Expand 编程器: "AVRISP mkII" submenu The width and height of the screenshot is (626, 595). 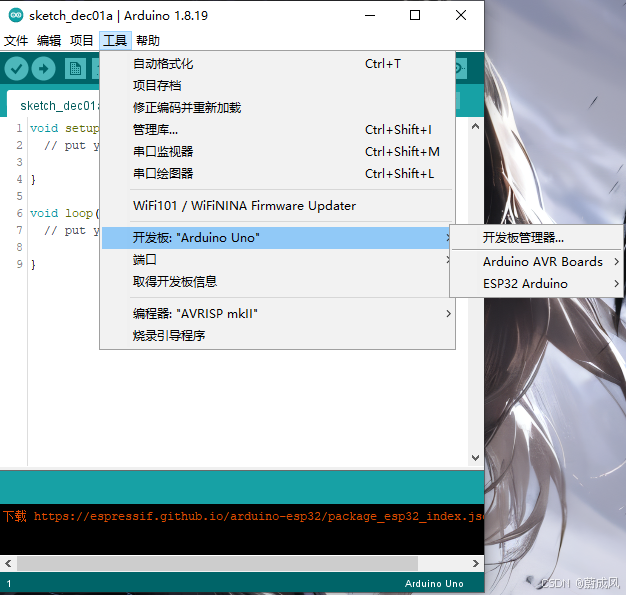[277, 313]
